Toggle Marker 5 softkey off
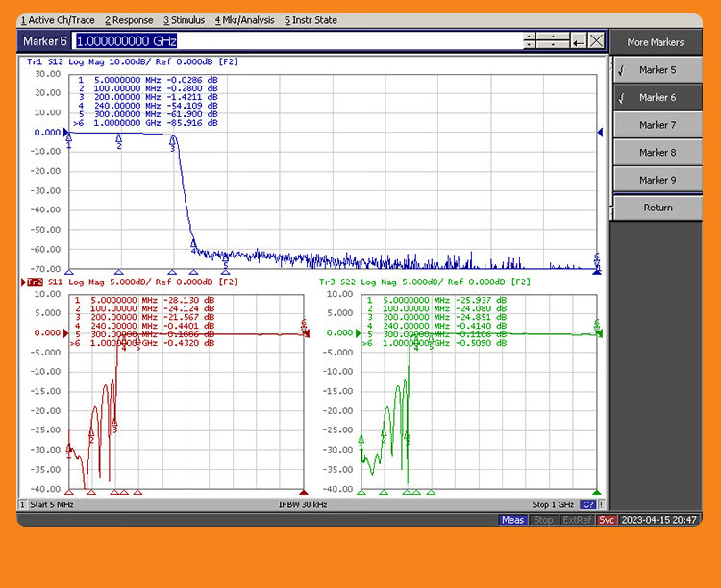Screen dimensions: 721x588 [x=658, y=70]
